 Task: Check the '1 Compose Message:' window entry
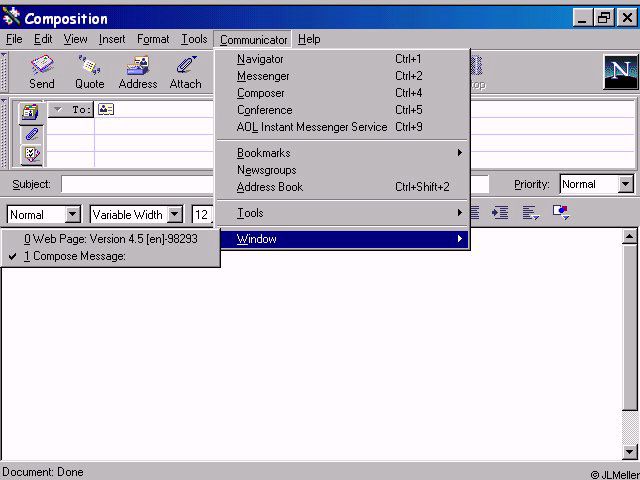pos(110,256)
